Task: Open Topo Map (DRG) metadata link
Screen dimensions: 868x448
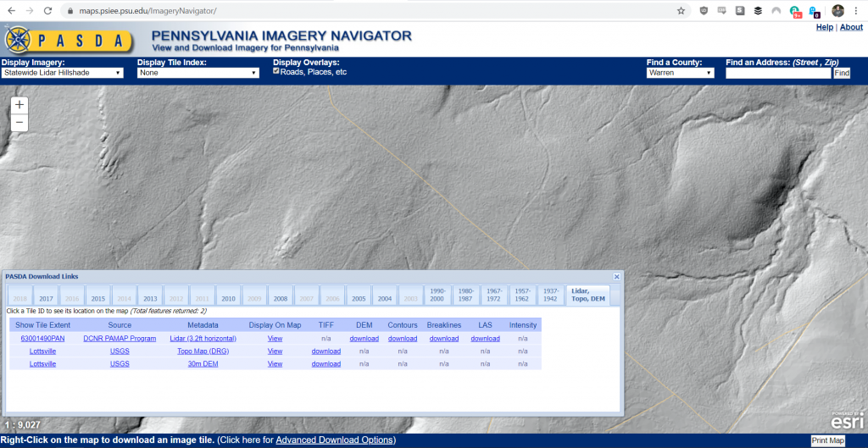Action: 203,351
